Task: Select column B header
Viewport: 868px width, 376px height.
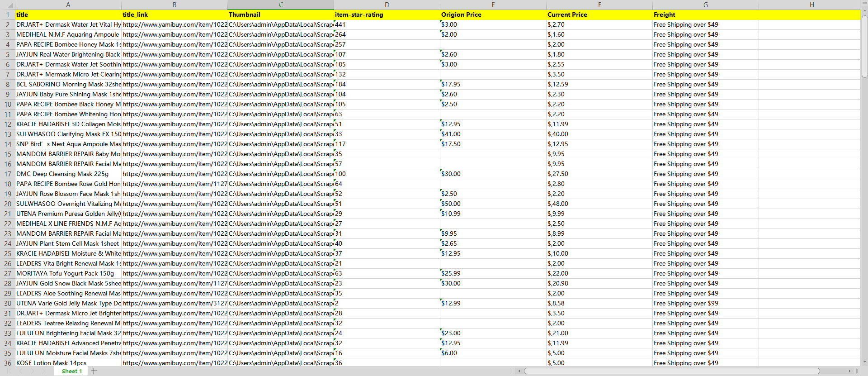Action: tap(175, 5)
